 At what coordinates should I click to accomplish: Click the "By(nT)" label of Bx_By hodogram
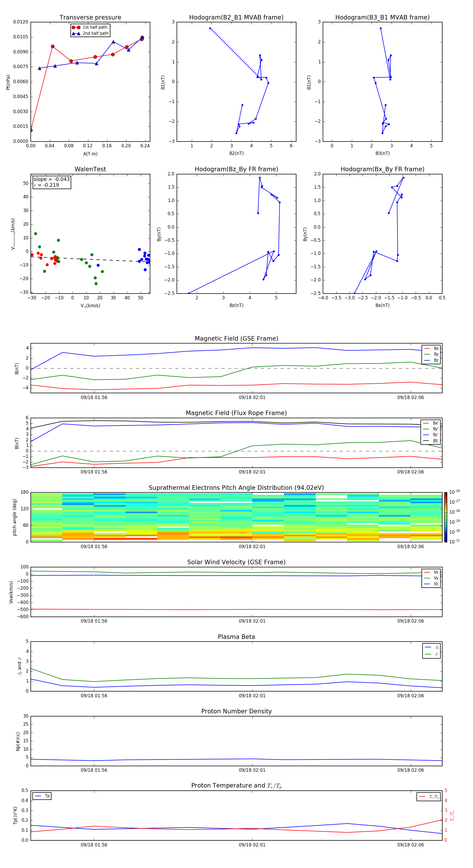click(x=305, y=234)
